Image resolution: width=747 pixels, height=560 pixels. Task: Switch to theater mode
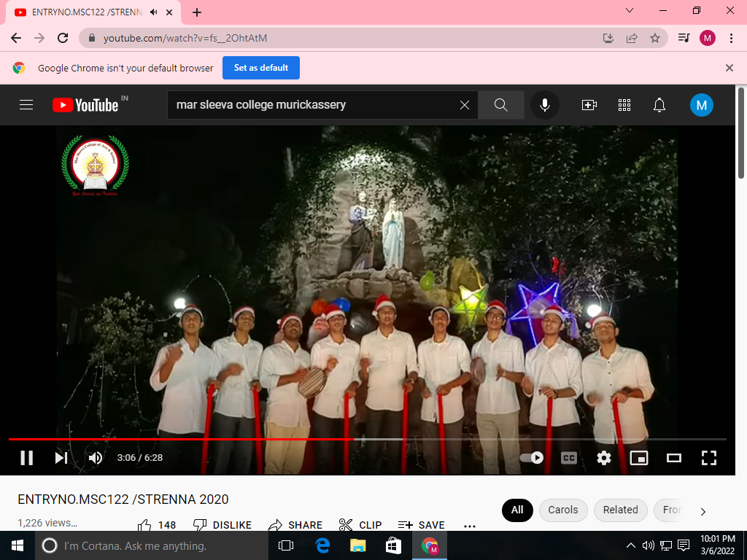point(674,458)
